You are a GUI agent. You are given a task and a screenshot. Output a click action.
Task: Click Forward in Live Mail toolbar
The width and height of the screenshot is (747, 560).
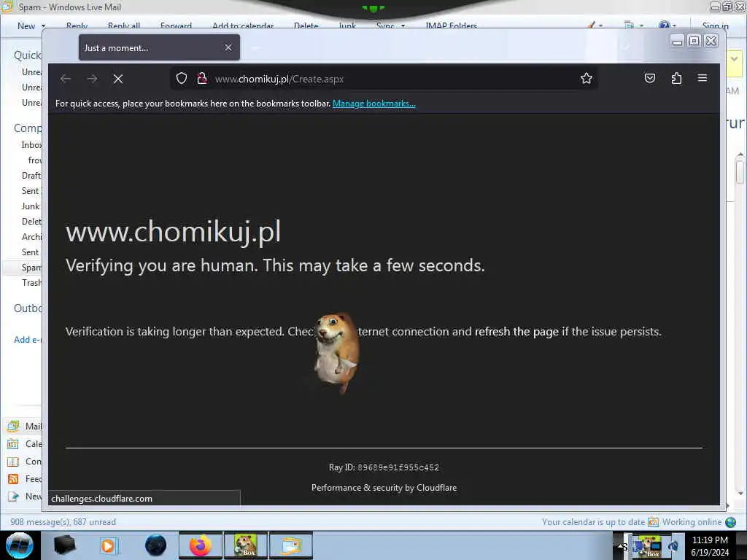pos(176,26)
